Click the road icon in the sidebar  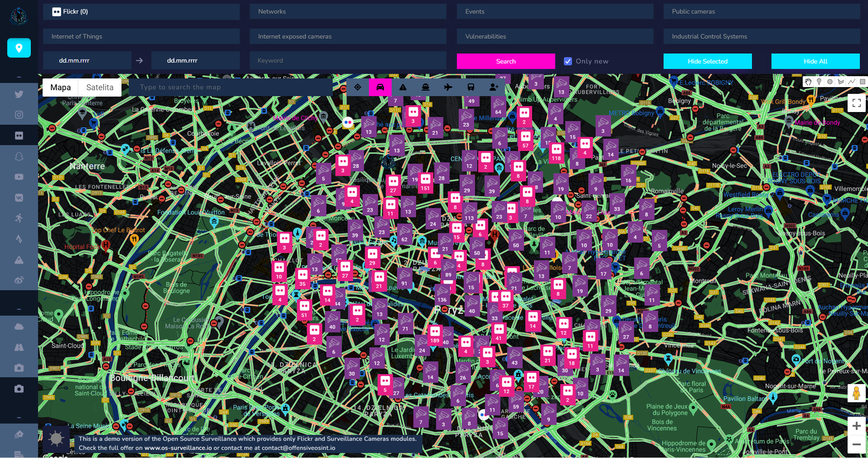pos(19,347)
